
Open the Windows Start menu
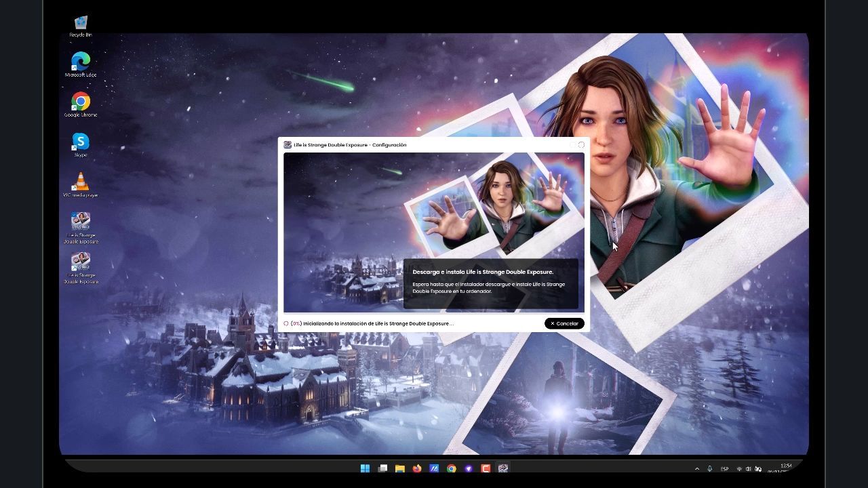(x=365, y=468)
